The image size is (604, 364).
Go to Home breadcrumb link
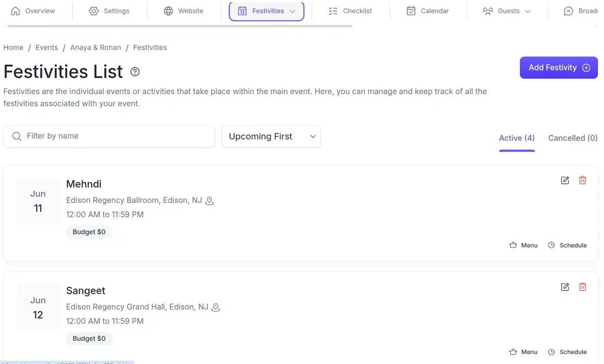pos(13,48)
